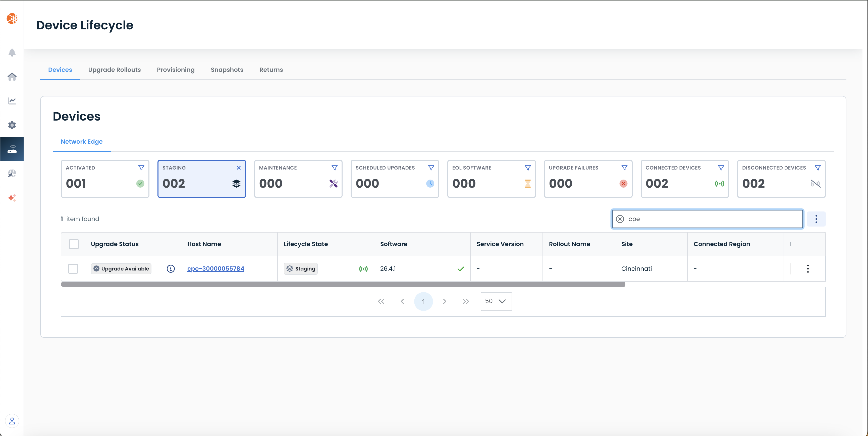
Task: Select all rows via header checkbox
Action: click(73, 244)
